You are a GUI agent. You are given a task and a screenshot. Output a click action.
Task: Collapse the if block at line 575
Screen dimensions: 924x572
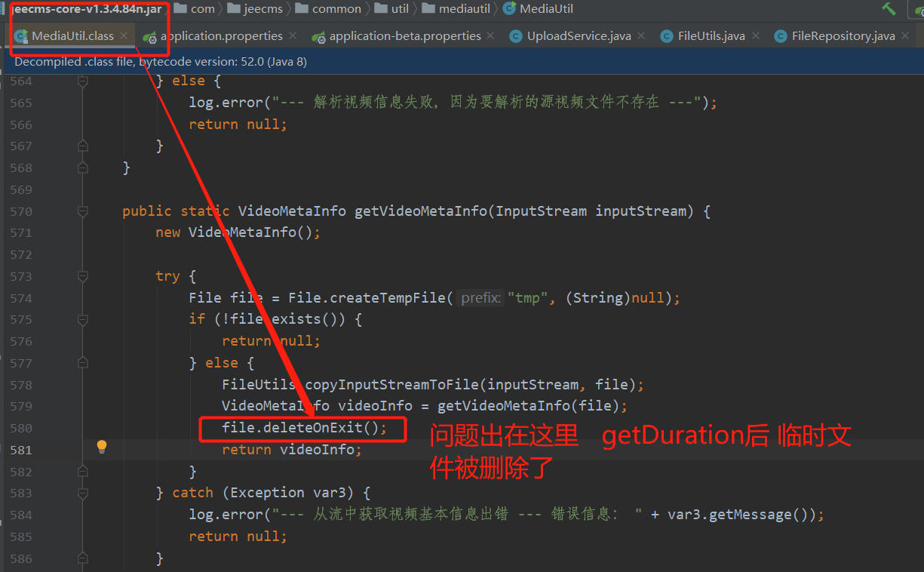point(83,319)
